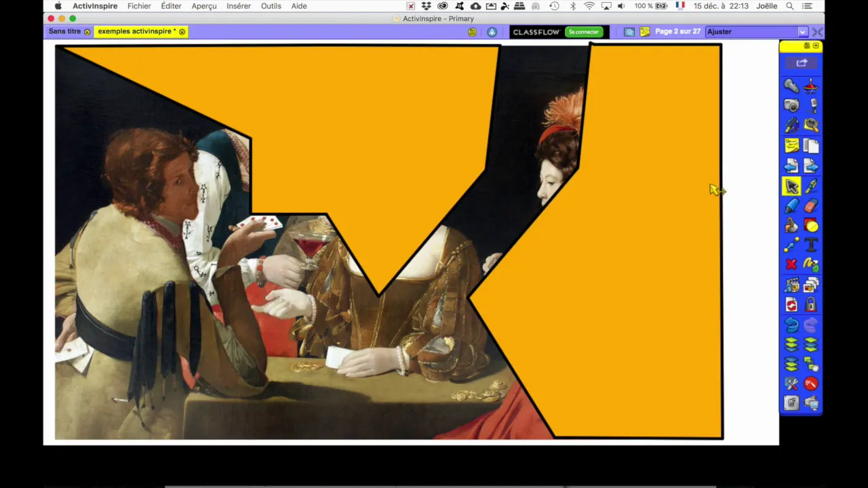
Task: Click the volume icon in menu bar
Action: point(621,6)
